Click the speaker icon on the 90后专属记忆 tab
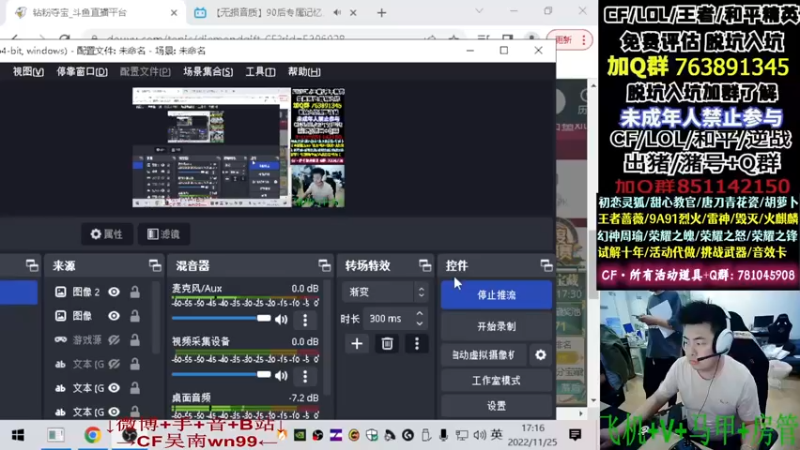 pyautogui.click(x=337, y=13)
